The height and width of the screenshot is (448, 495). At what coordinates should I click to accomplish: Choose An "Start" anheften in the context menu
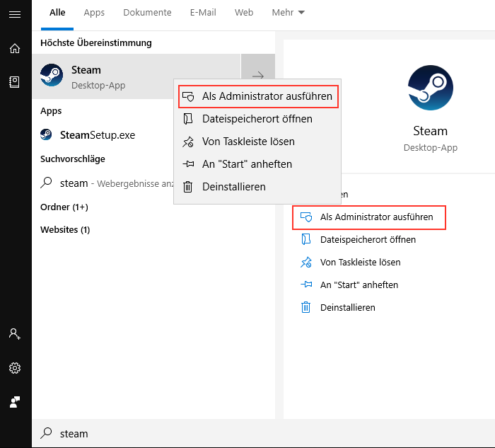(257, 164)
